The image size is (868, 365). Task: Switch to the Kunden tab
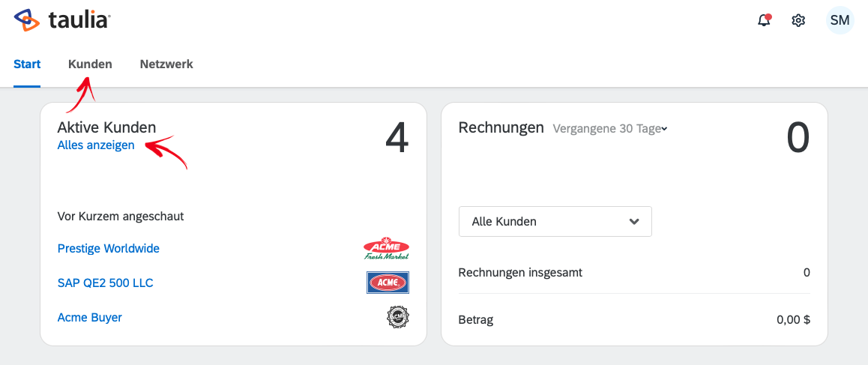point(90,64)
